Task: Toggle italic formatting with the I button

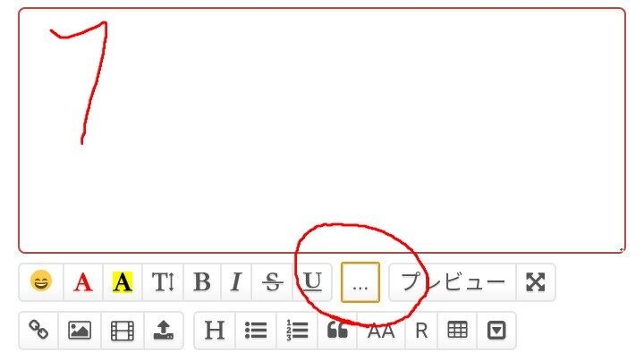Action: pyautogui.click(x=236, y=282)
